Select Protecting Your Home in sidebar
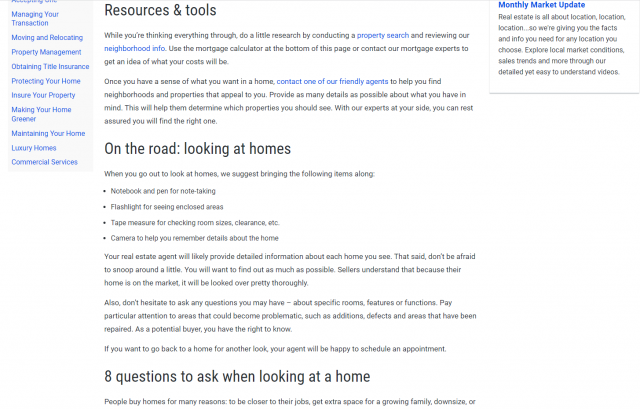 tap(46, 81)
